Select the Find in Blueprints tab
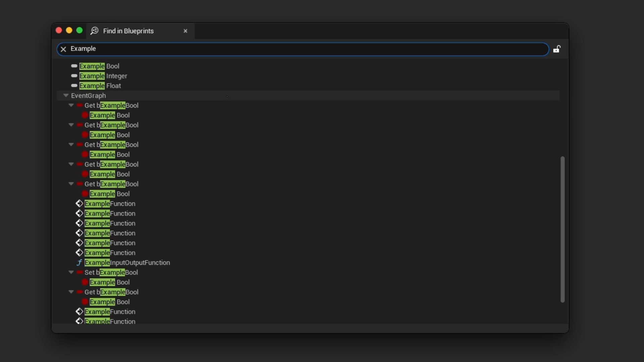This screenshot has height=362, width=644. coord(128,31)
